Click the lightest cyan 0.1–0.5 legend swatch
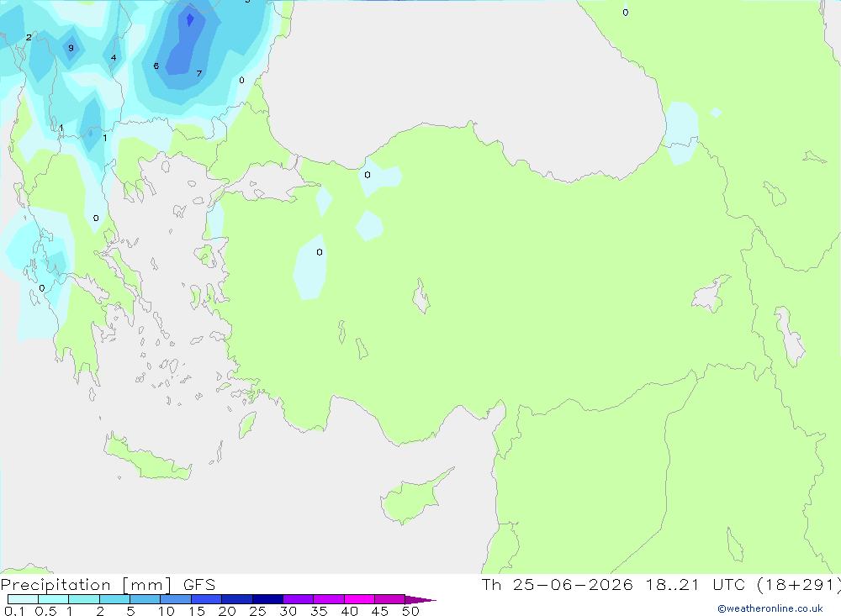Screen dimensions: 841x616 [x=23, y=599]
